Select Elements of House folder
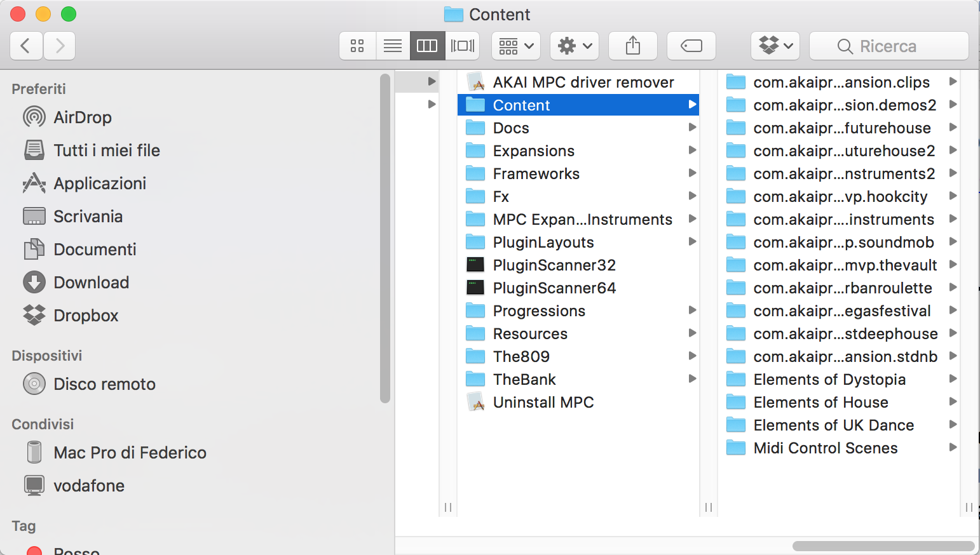Screen dimensions: 980x555 pos(839,402)
